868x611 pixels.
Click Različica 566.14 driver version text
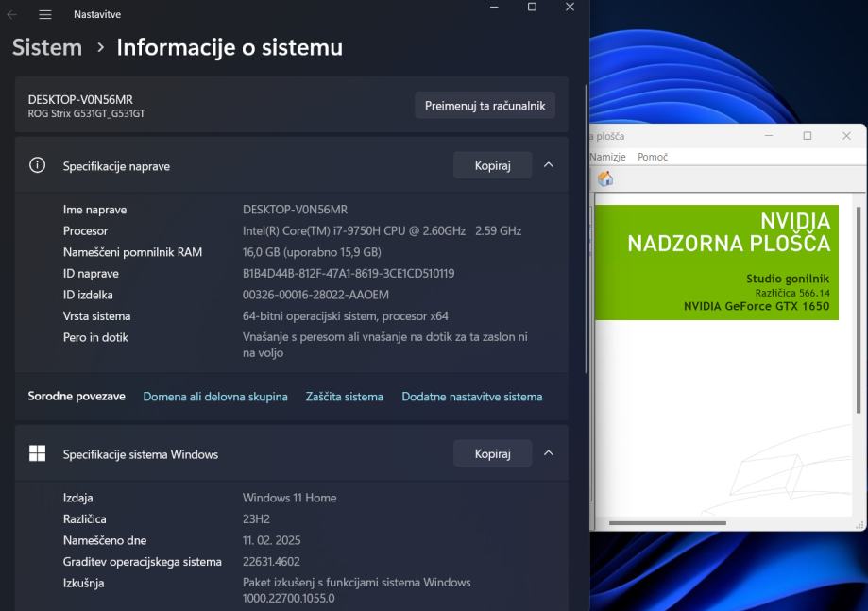[792, 293]
